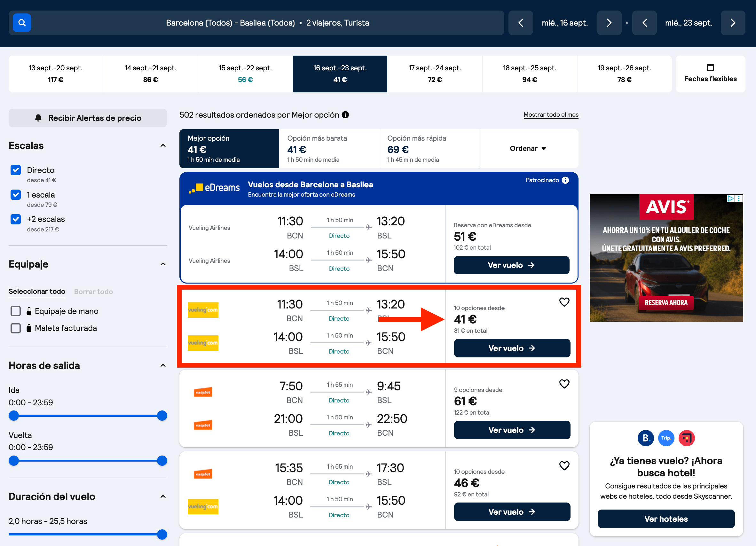
Task: Go to previous departure date
Action: coord(521,23)
